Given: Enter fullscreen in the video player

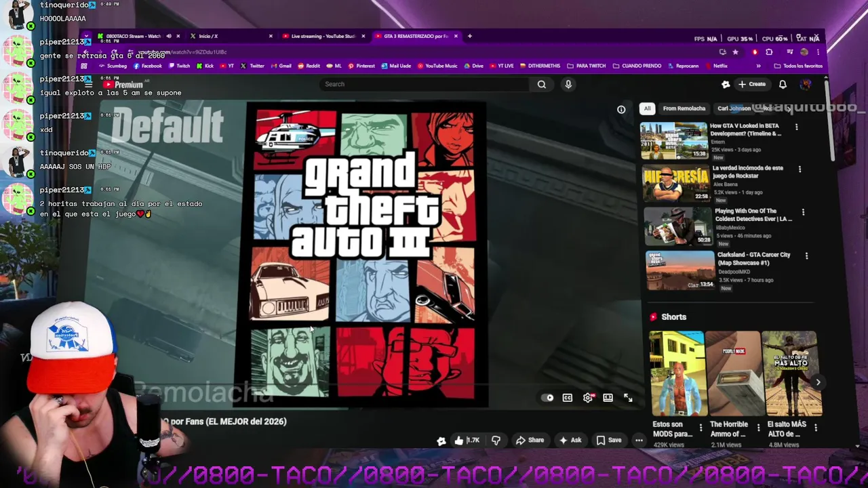Looking at the screenshot, I should (x=628, y=398).
